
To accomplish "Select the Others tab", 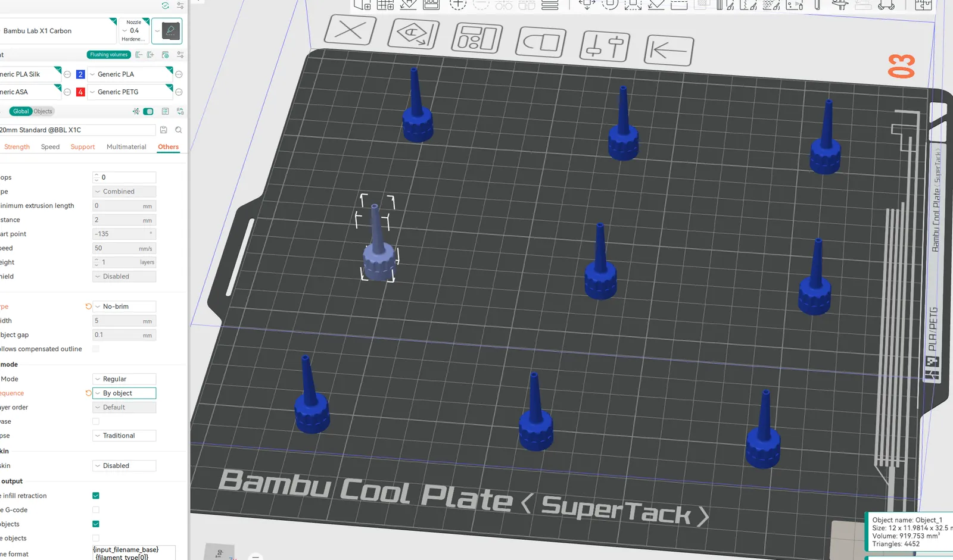I will pyautogui.click(x=168, y=147).
